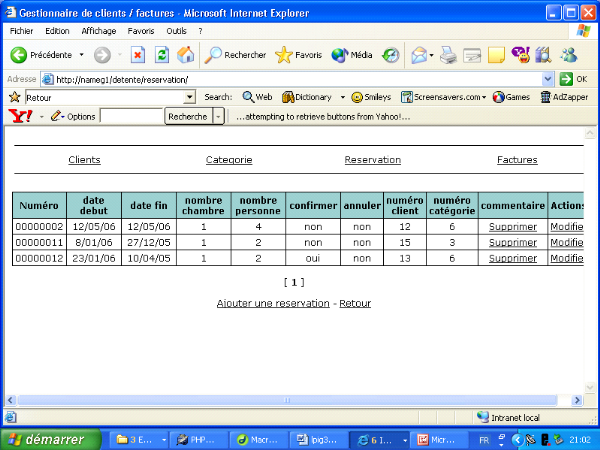Viewport: 600px width, 450px height.
Task: Open the Outils menu
Action: tap(176, 31)
